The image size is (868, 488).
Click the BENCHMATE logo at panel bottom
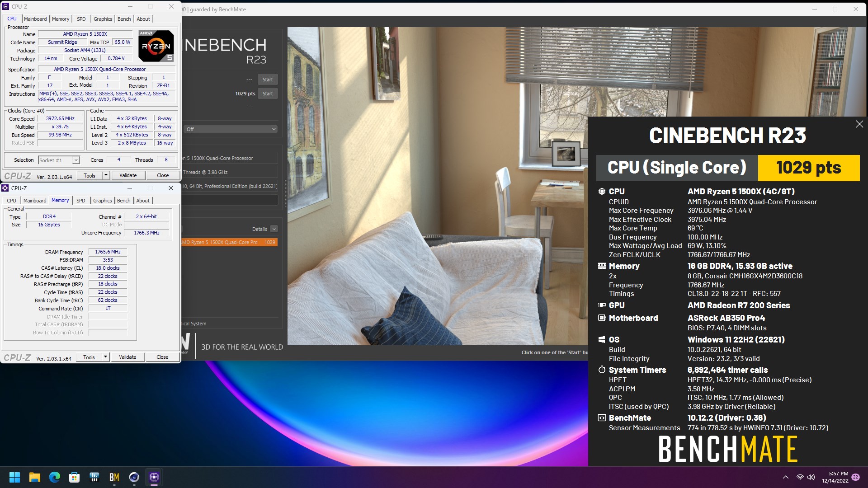pos(728,449)
